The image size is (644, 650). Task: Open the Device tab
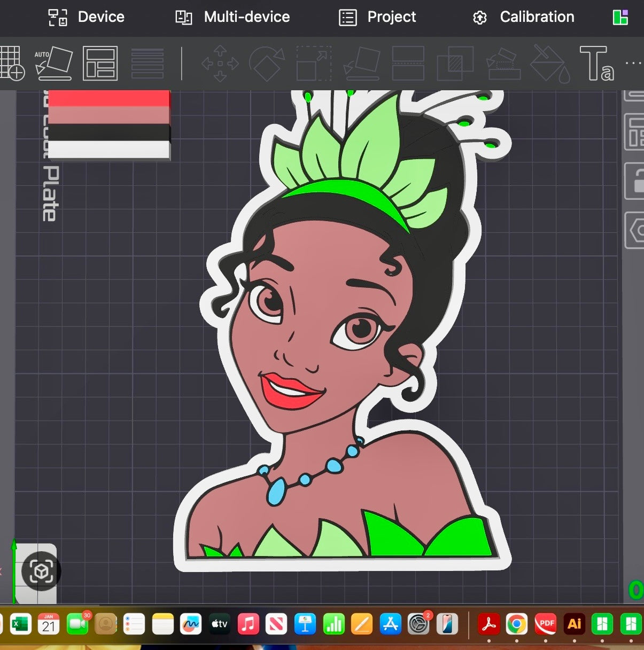pyautogui.click(x=86, y=17)
